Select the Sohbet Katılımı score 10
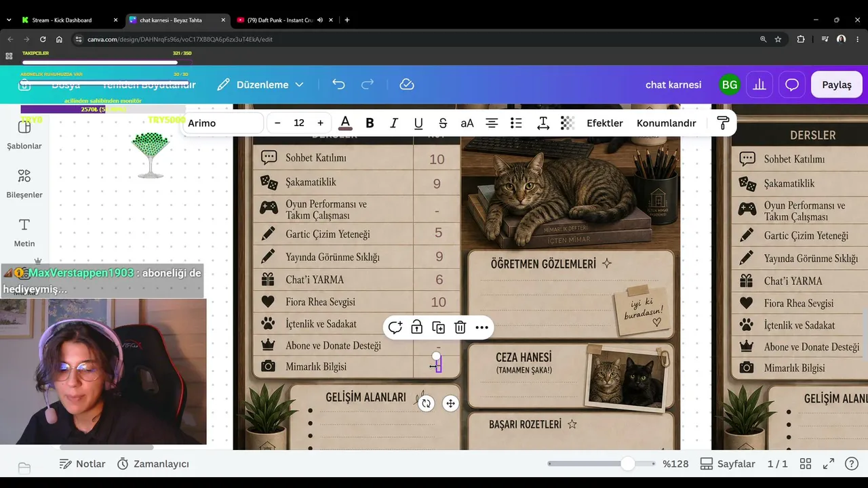Viewport: 868px width, 488px height. (437, 159)
